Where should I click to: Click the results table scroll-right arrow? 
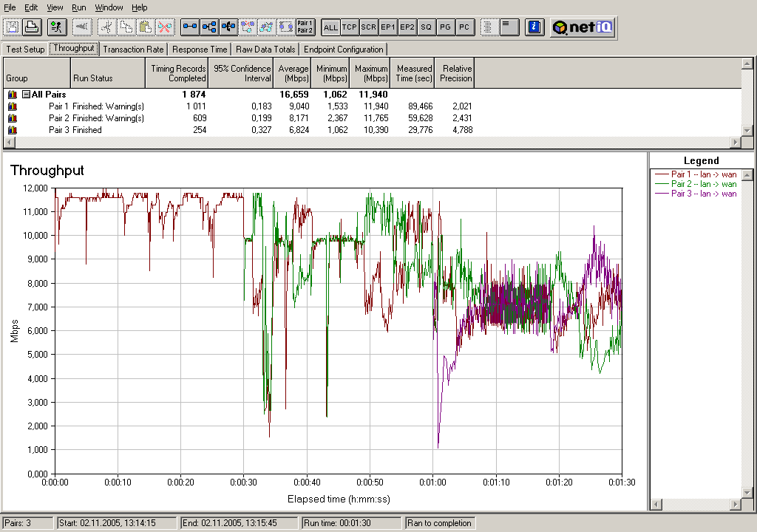click(x=736, y=142)
